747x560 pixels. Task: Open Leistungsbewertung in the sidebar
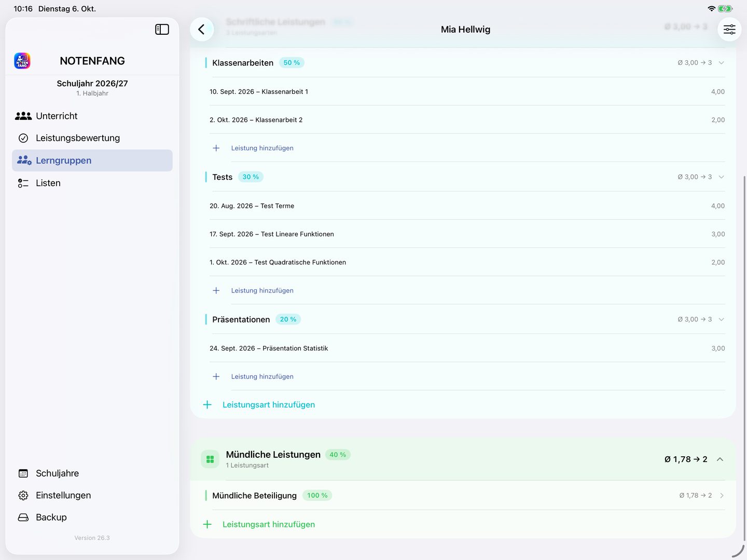point(92,138)
